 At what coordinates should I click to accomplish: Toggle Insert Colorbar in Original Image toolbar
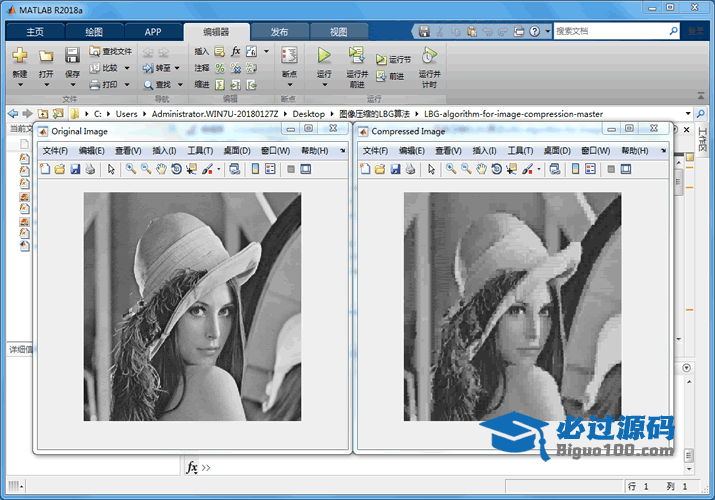(x=254, y=169)
